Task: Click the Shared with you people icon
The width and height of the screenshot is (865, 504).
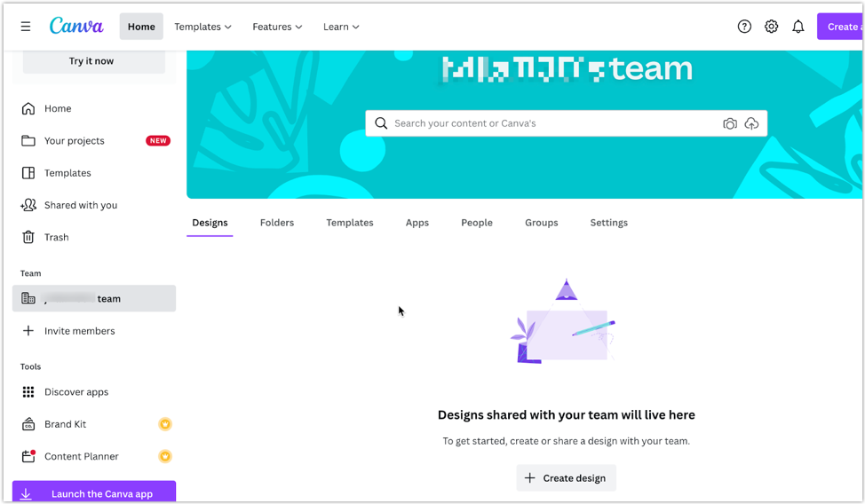Action: click(x=28, y=205)
